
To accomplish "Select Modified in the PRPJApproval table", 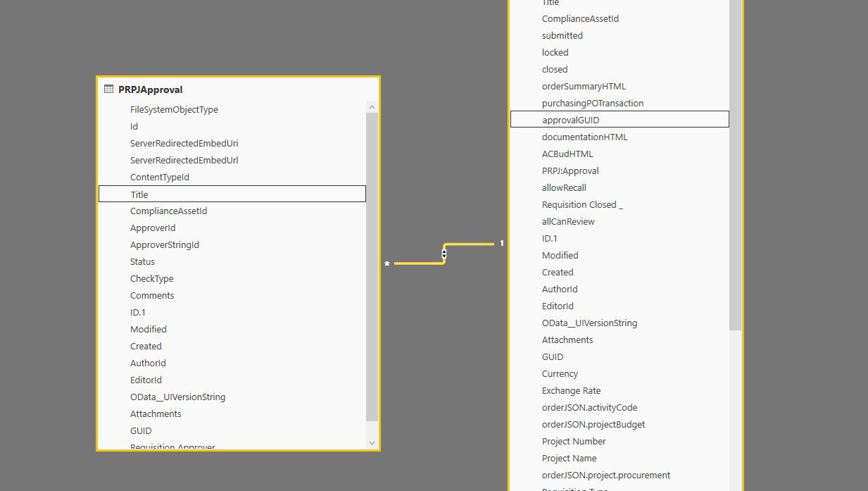I will point(149,329).
